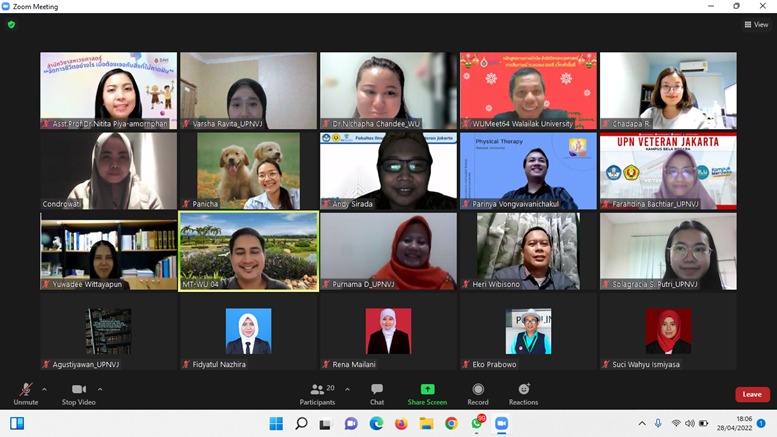Select Fidyatul Nazhira's video tile
The image size is (777, 437).
pyautogui.click(x=248, y=332)
